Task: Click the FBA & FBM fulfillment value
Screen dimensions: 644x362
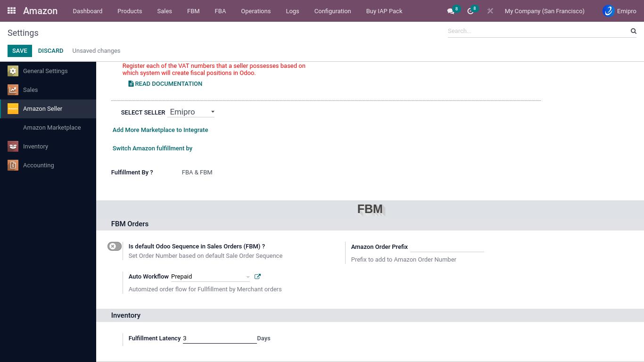Action: (197, 173)
